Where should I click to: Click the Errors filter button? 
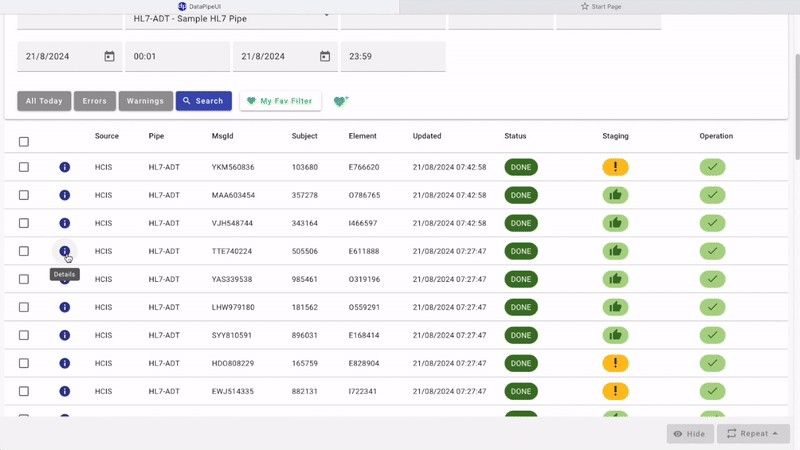(x=94, y=101)
